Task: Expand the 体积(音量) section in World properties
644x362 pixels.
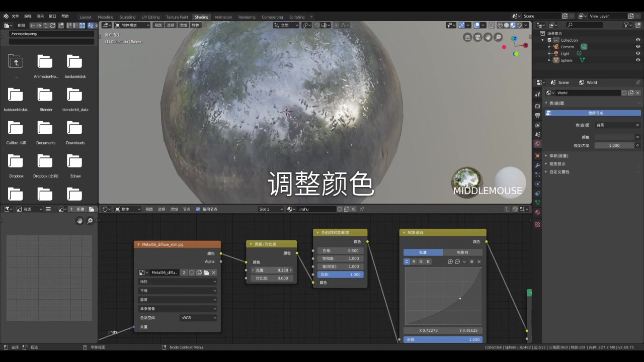Action: (559, 155)
